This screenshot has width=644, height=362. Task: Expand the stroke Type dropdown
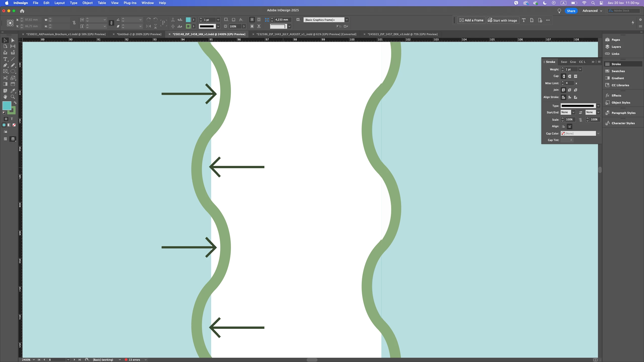[x=598, y=106]
